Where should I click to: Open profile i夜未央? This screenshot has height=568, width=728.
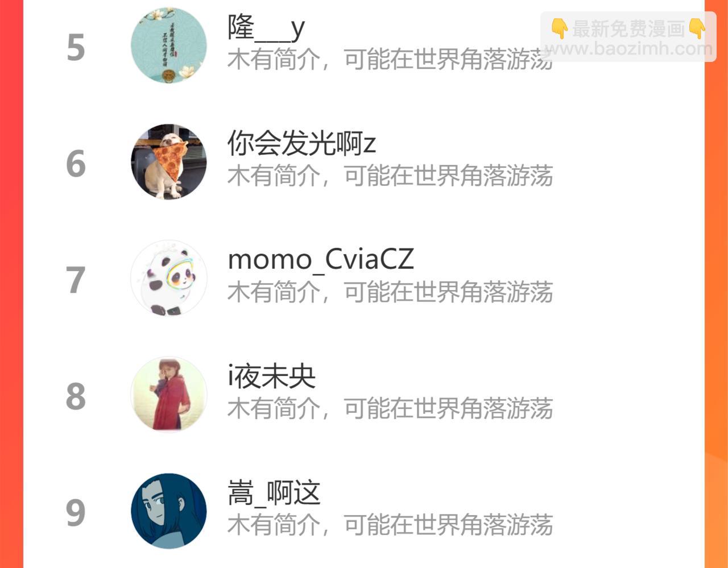271,376
